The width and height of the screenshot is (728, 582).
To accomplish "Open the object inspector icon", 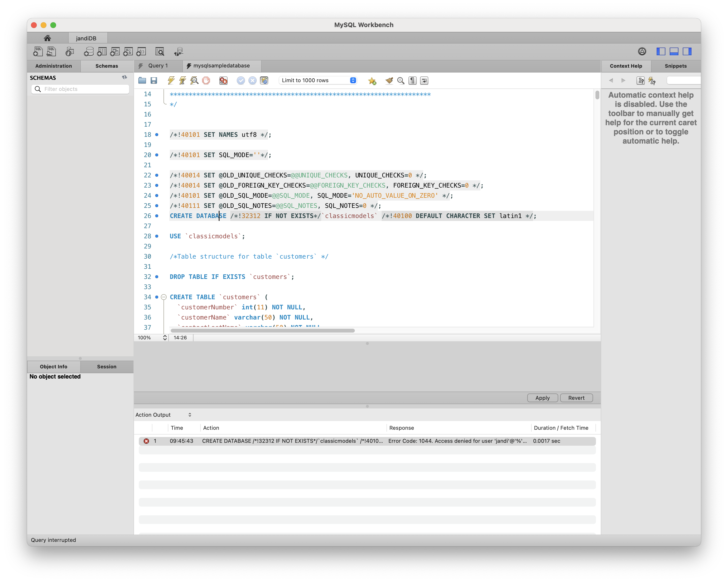I will coord(70,51).
